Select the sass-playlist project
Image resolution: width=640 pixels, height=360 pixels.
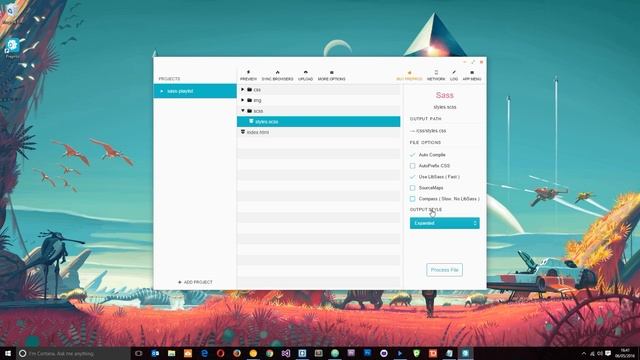(195, 91)
